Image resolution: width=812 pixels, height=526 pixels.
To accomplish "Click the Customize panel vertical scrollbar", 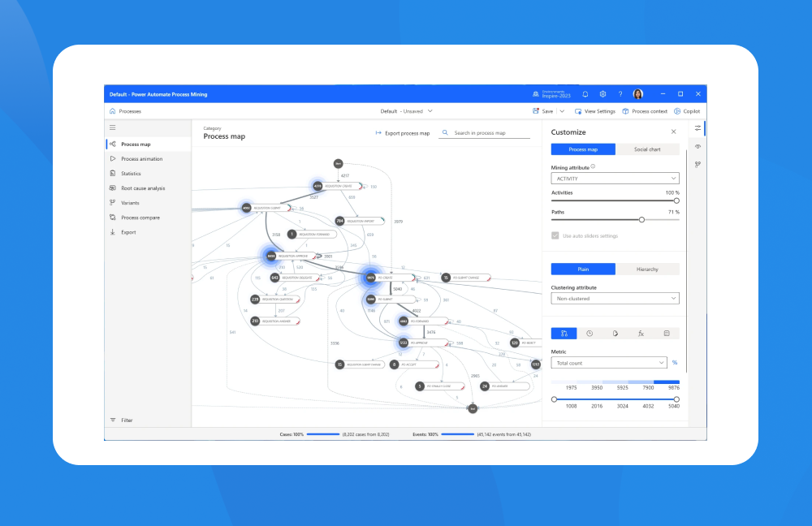I will click(686, 261).
